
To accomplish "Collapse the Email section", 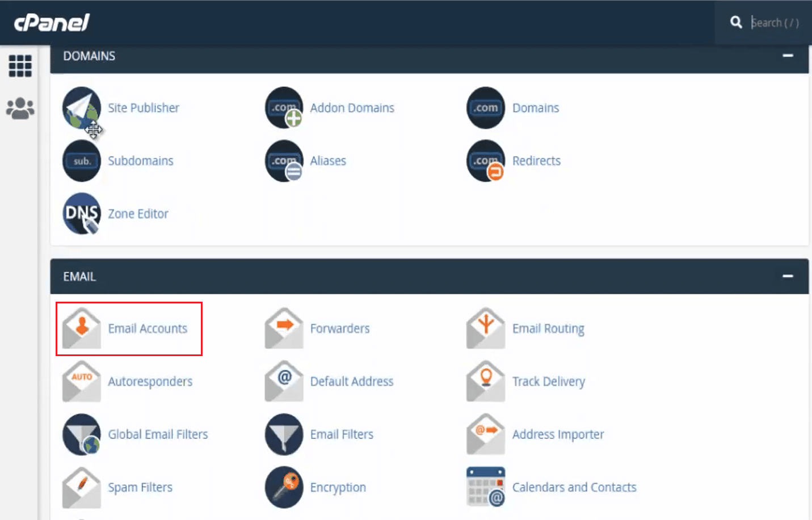I will (x=788, y=276).
